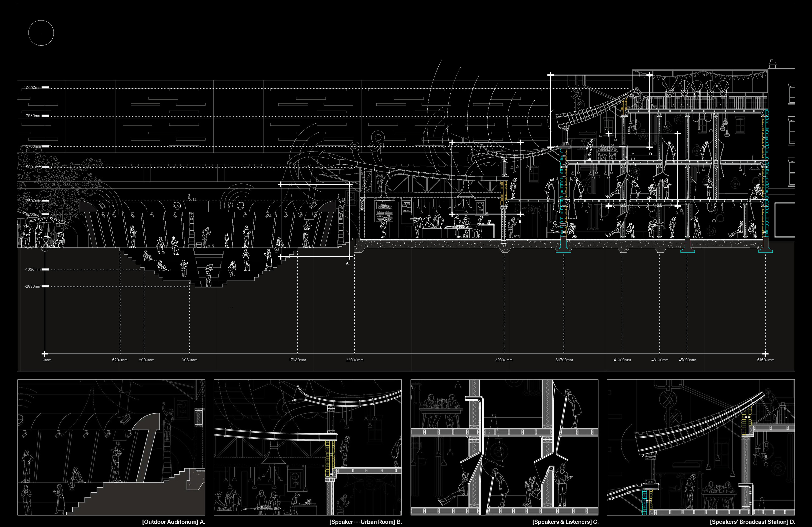Open the Speakers' Broadcast Station detail thumbnail
This screenshot has width=812, height=527.
pyautogui.click(x=700, y=447)
